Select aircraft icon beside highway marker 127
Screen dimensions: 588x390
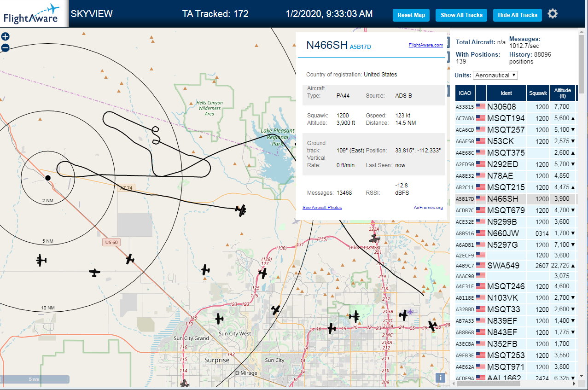click(262, 273)
